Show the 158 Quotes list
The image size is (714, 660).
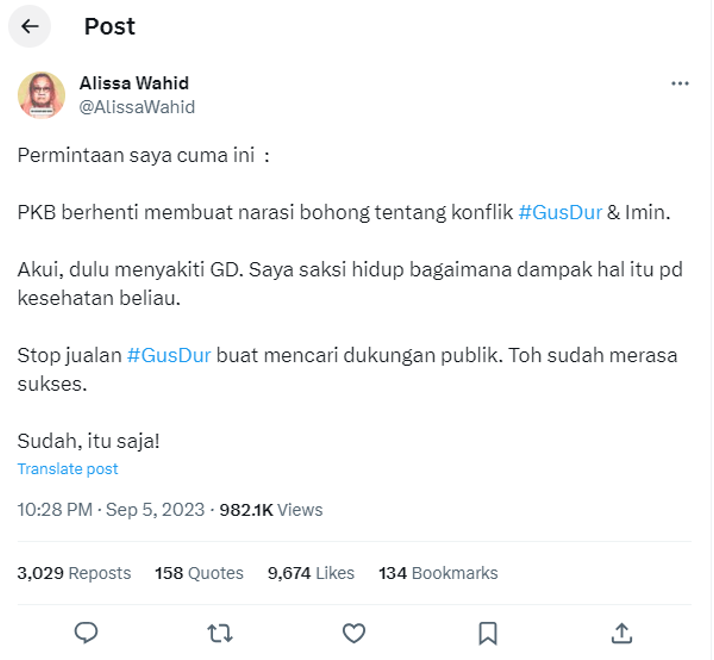199,573
